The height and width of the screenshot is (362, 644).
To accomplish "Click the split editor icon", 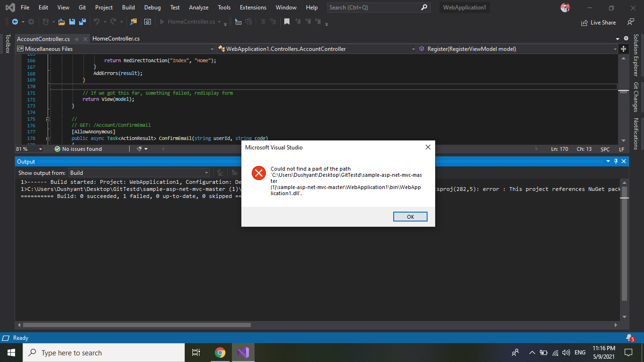I will pyautogui.click(x=623, y=49).
